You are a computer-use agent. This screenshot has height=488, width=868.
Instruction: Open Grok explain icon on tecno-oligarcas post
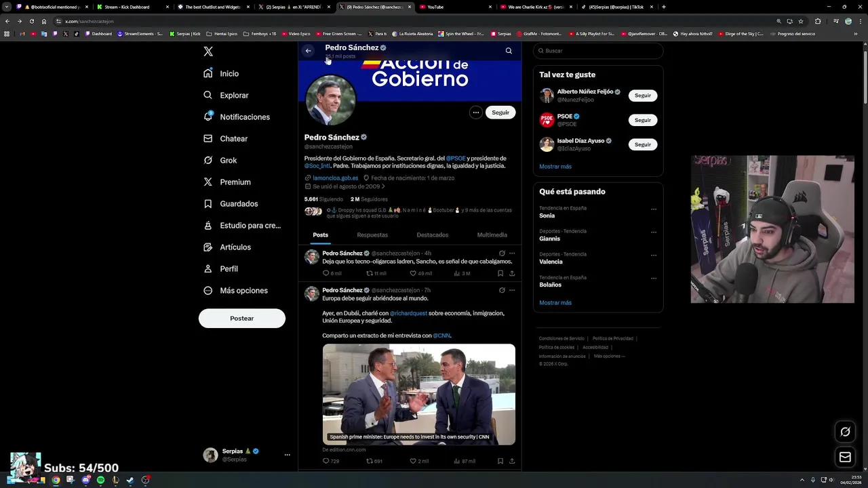[x=502, y=253]
